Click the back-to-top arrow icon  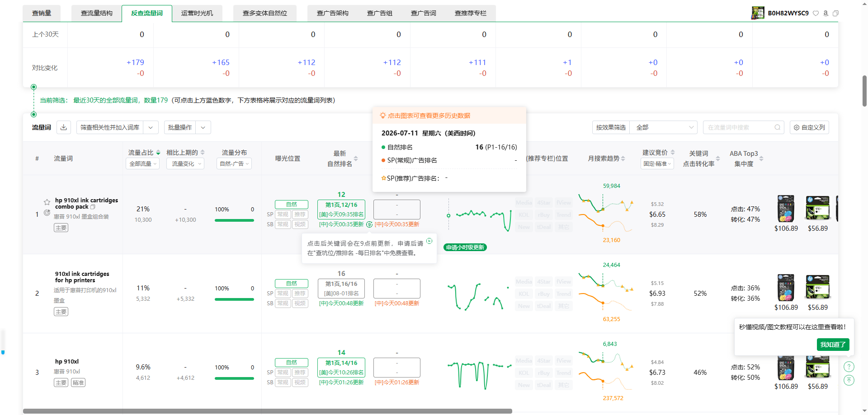849,380
